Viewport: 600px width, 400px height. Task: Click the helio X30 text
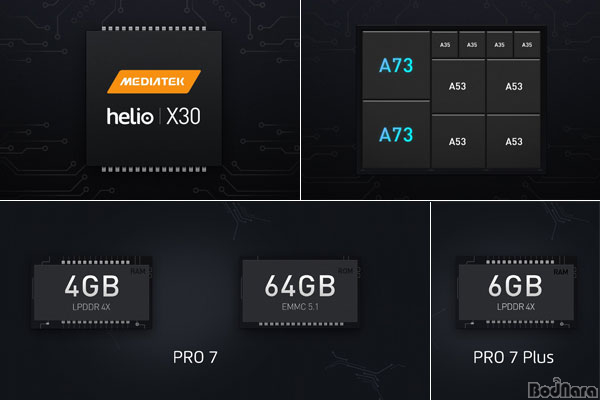point(153,116)
